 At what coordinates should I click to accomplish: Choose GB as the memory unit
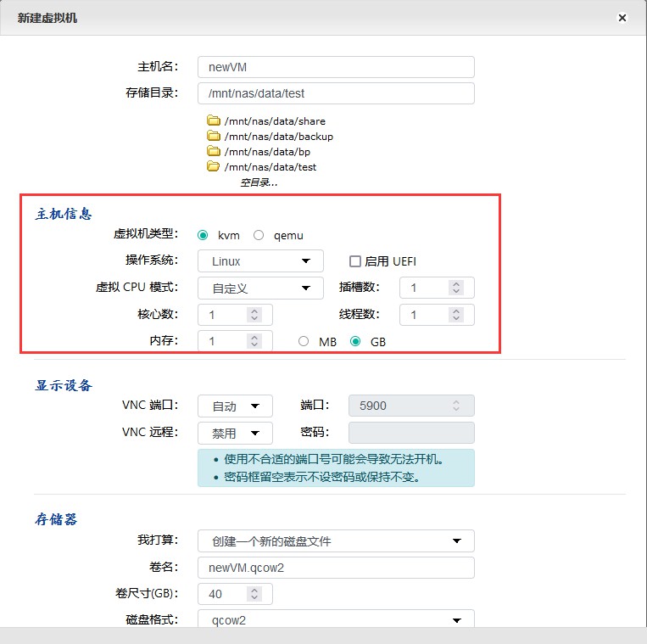355,341
